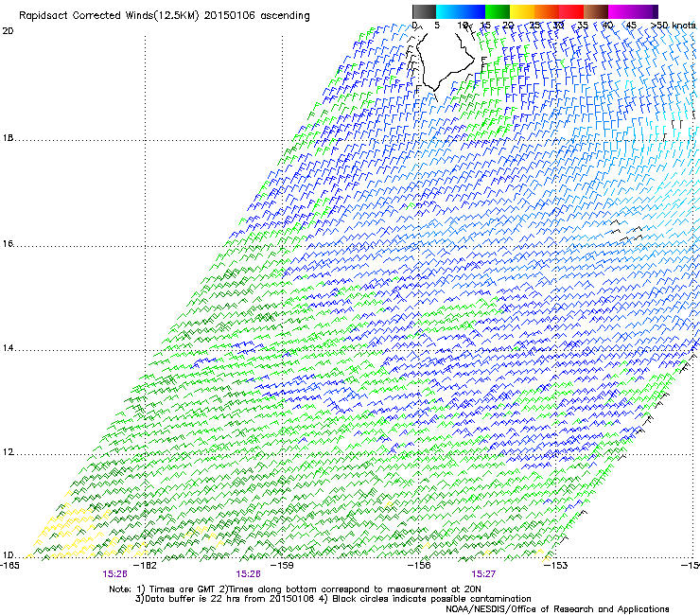Click the longitude label "-153"

click(556, 566)
